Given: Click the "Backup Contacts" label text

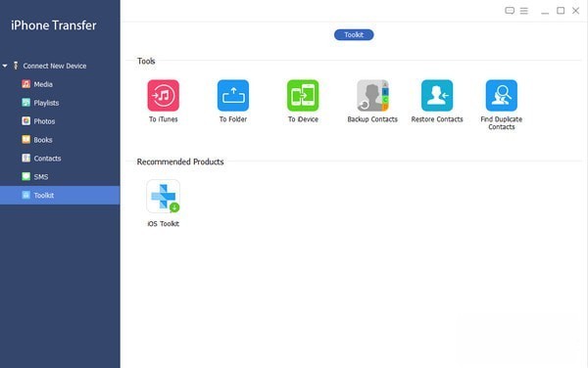Looking at the screenshot, I should pyautogui.click(x=372, y=119).
